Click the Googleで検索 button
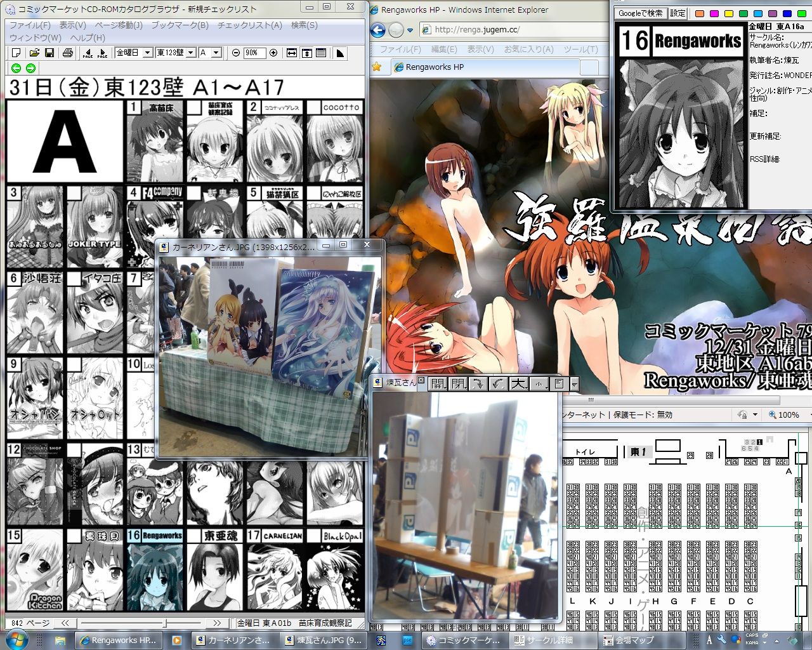This screenshot has height=650, width=812. pyautogui.click(x=640, y=13)
